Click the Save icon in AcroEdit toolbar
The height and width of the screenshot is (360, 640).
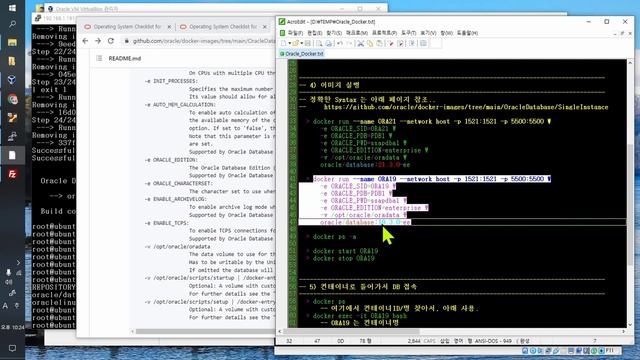(308, 43)
